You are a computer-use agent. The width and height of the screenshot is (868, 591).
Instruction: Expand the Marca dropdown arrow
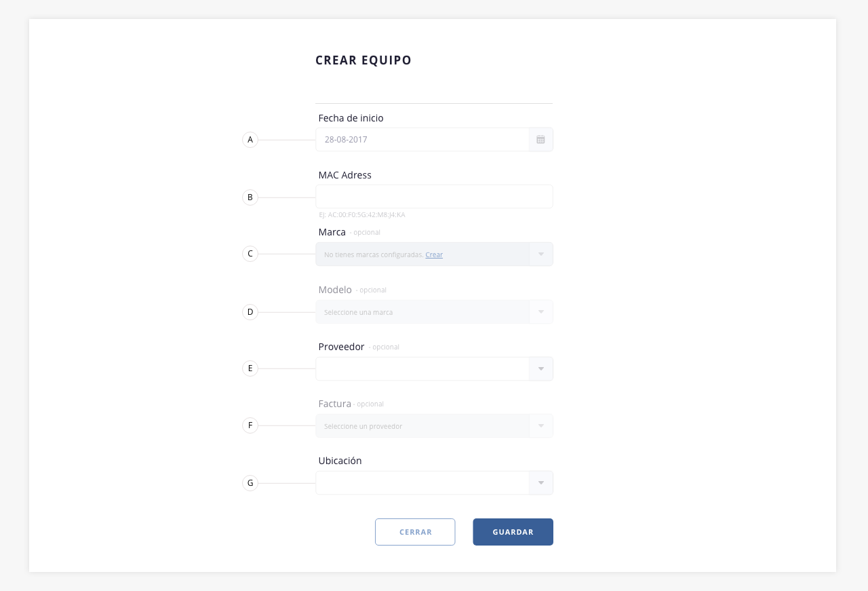540,254
